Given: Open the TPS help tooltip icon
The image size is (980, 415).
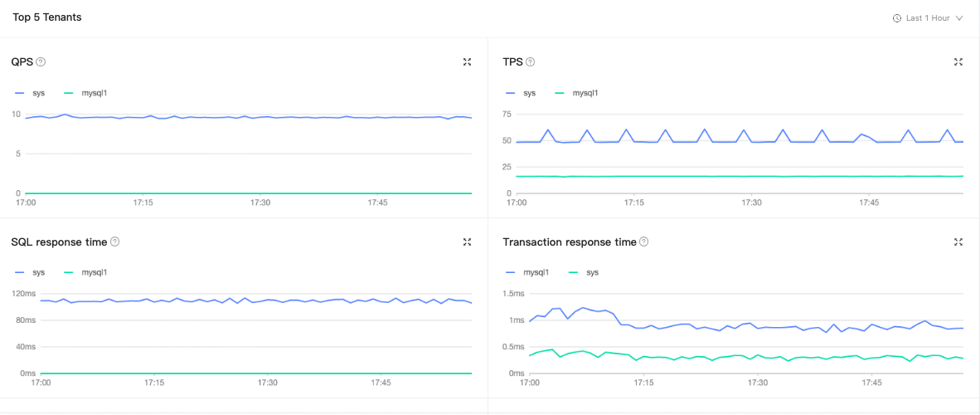Looking at the screenshot, I should point(530,61).
